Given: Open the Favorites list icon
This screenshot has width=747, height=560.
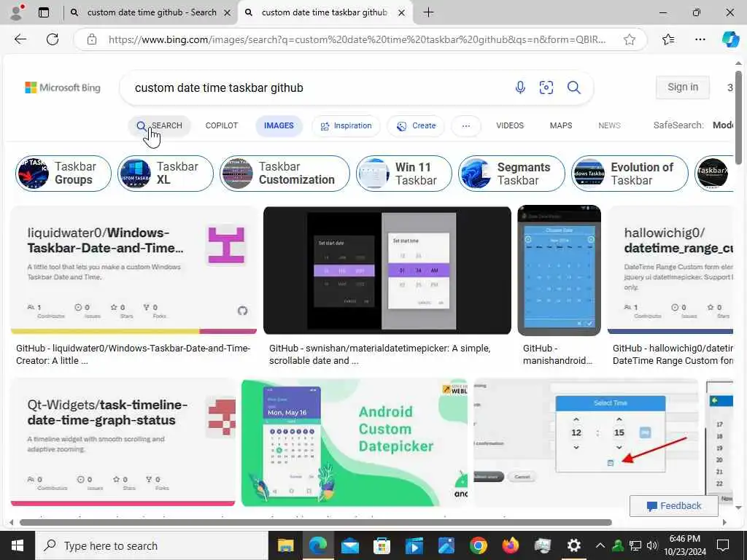Looking at the screenshot, I should pyautogui.click(x=668, y=39).
